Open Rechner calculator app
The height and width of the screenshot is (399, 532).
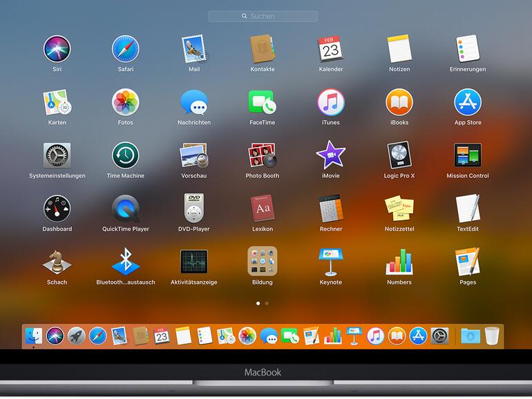click(331, 208)
